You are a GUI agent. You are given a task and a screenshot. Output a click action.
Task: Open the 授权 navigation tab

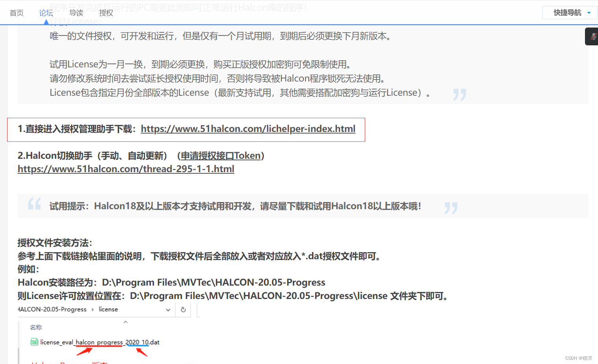(x=106, y=13)
